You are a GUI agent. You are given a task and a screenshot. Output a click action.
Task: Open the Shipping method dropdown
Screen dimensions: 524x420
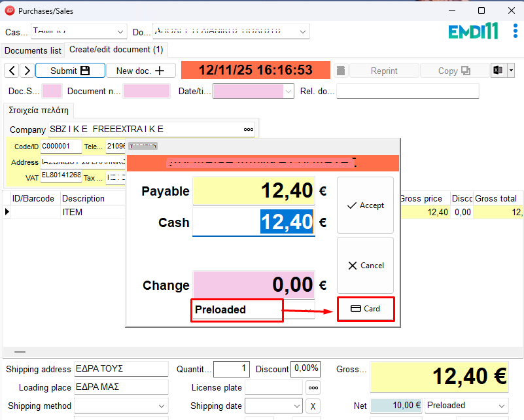(x=163, y=406)
